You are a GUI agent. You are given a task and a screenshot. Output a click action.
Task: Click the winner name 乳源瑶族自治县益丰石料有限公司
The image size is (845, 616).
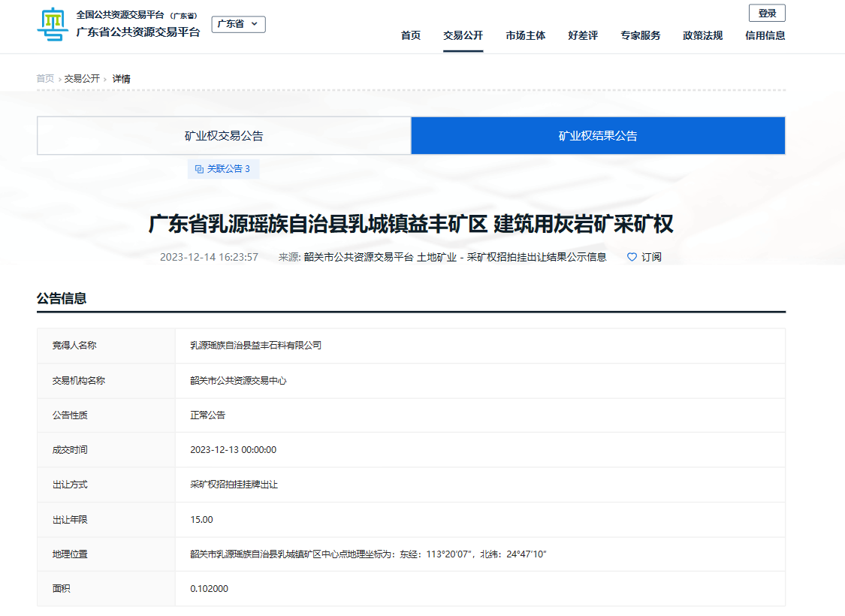255,346
